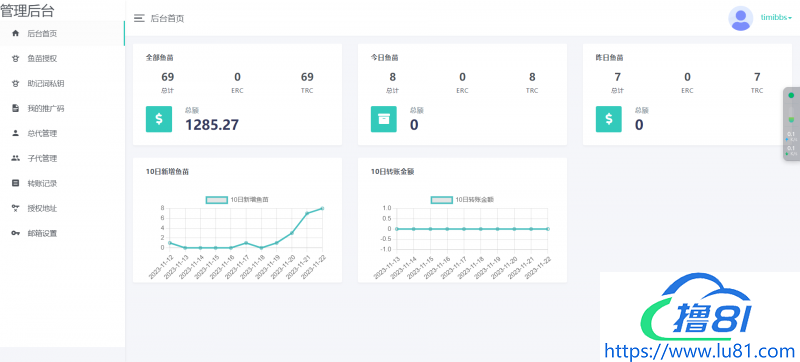Open 后台首页 in the sidebar
This screenshot has height=362, width=800.
pos(62,34)
